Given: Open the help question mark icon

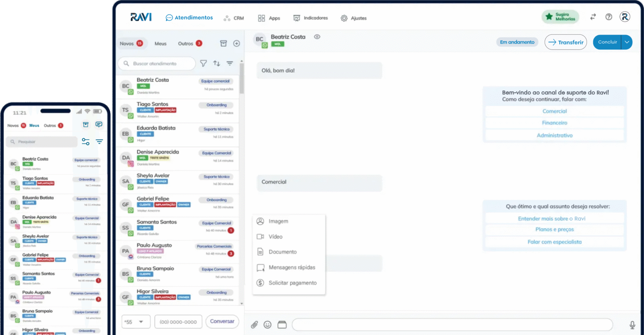Looking at the screenshot, I should pyautogui.click(x=609, y=17).
